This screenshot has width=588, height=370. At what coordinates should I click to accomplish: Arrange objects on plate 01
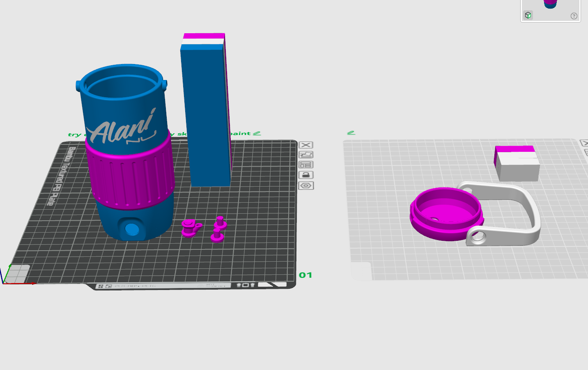306,164
